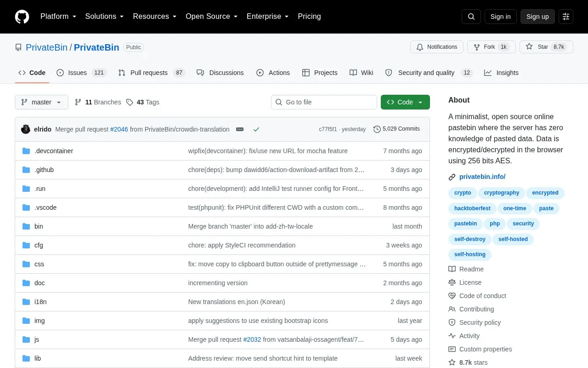Open the .devcontainer folder
This screenshot has width=588, height=368.
pyautogui.click(x=54, y=151)
